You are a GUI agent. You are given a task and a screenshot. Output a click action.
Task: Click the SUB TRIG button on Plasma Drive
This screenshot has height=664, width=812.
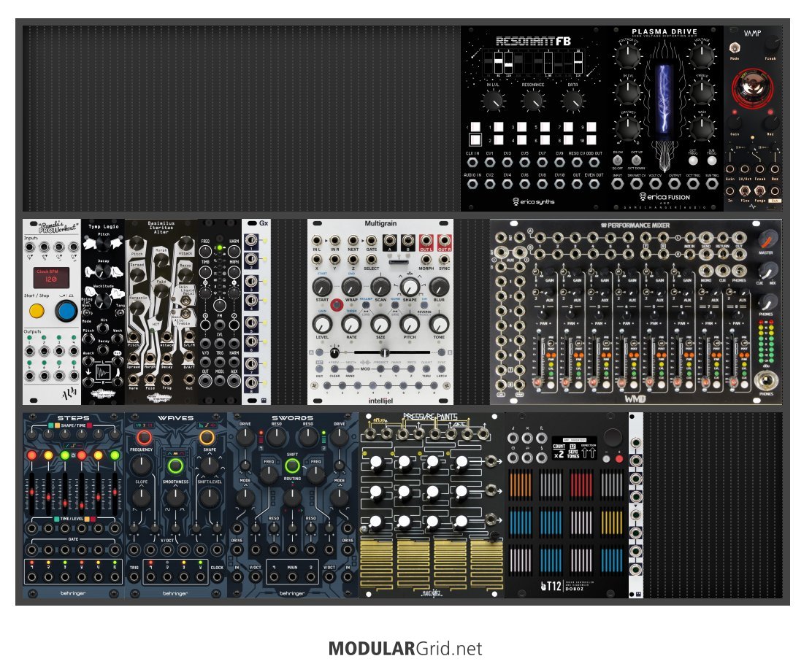711,161
